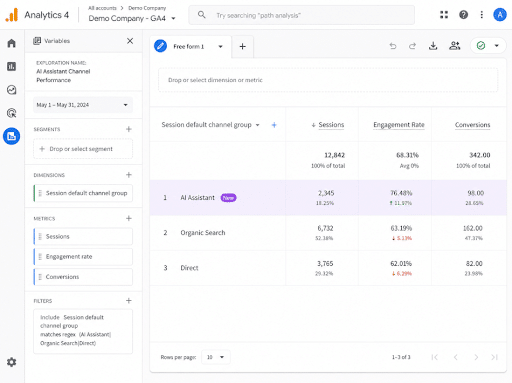Click the Organic Search row label
The width and height of the screenshot is (512, 383).
(203, 233)
